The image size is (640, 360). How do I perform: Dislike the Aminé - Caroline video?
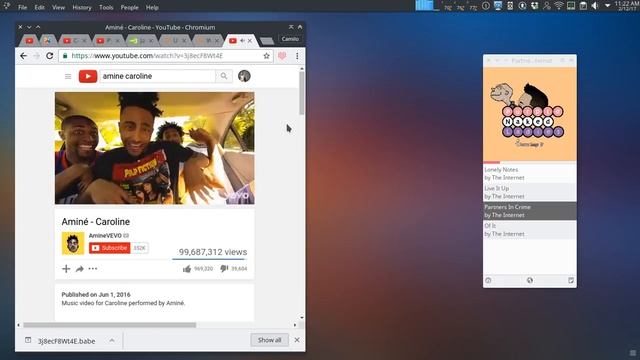tap(224, 268)
